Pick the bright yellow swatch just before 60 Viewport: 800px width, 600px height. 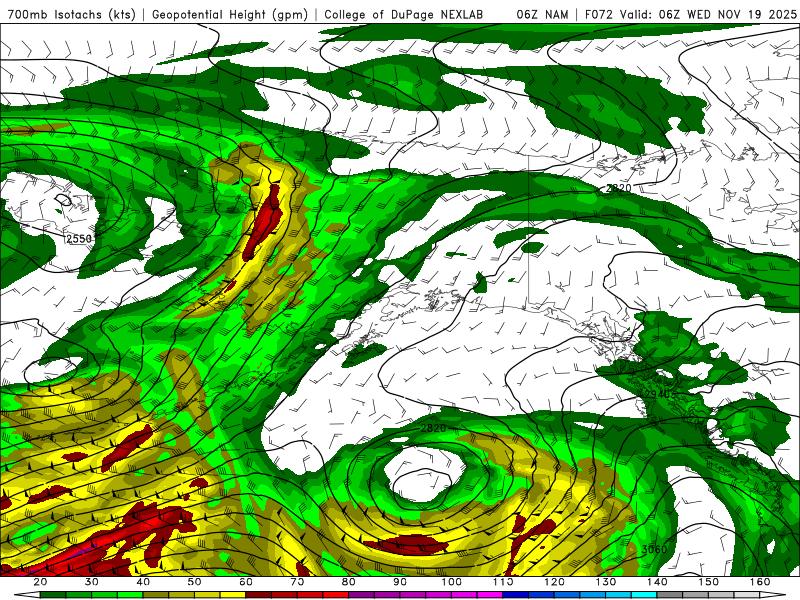233,595
